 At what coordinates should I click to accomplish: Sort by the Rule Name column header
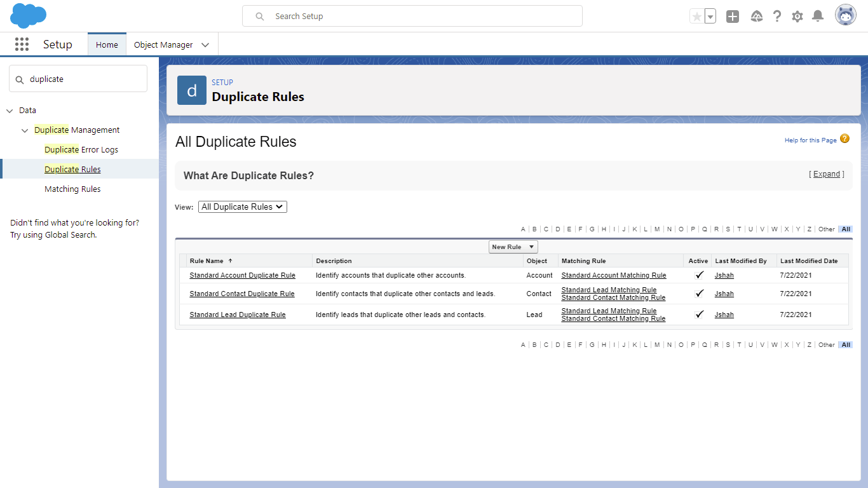(207, 261)
